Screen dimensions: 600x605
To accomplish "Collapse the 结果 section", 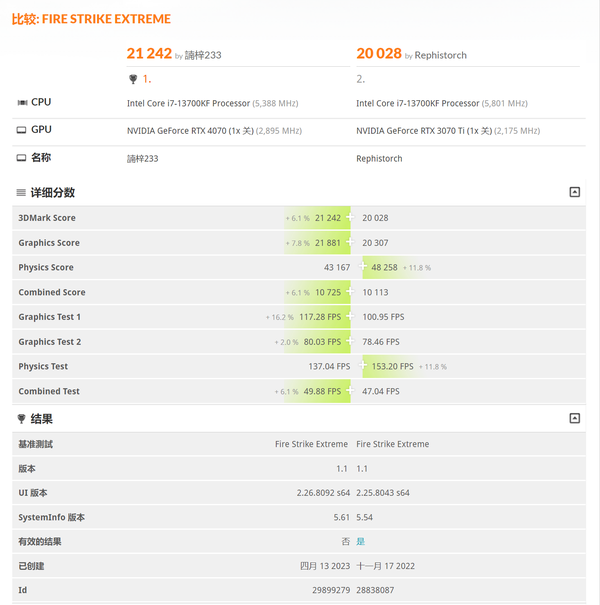I will (574, 418).
